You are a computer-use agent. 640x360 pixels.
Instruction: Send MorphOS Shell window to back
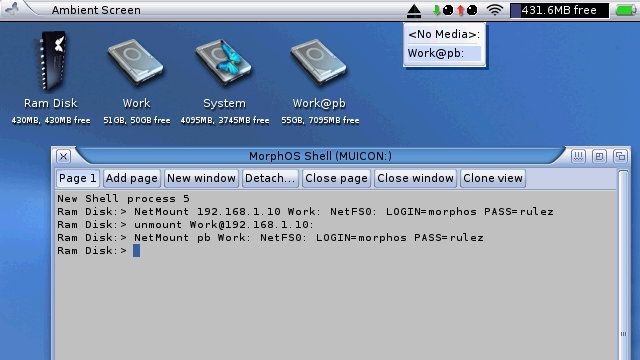[620, 156]
